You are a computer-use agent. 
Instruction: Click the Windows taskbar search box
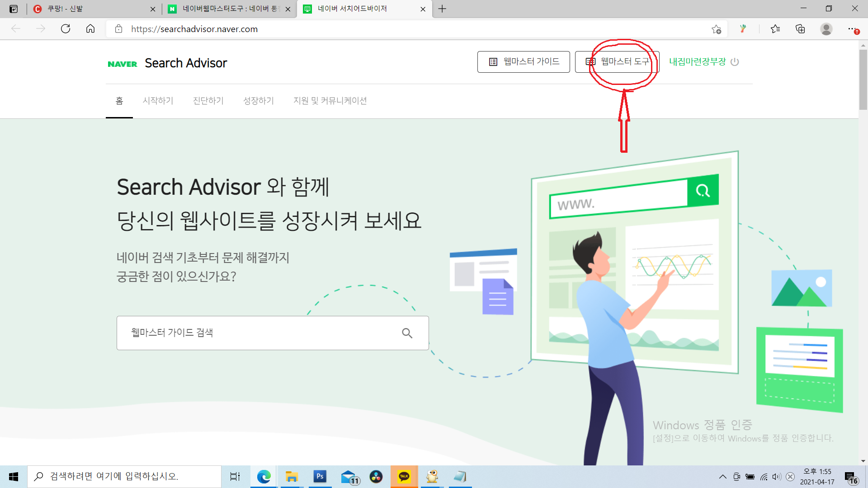click(124, 477)
